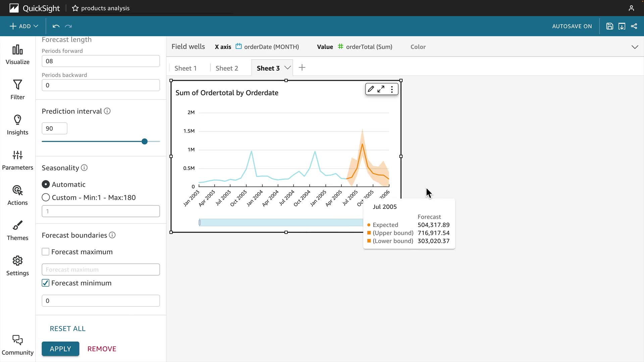Click the RESET ALL link
This screenshot has width=644, height=362.
pyautogui.click(x=67, y=328)
